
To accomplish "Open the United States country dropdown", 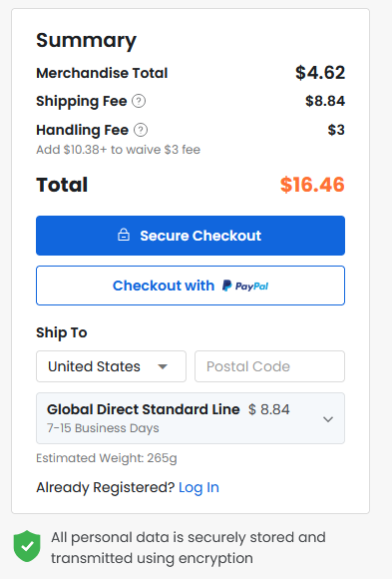I will 111,366.
